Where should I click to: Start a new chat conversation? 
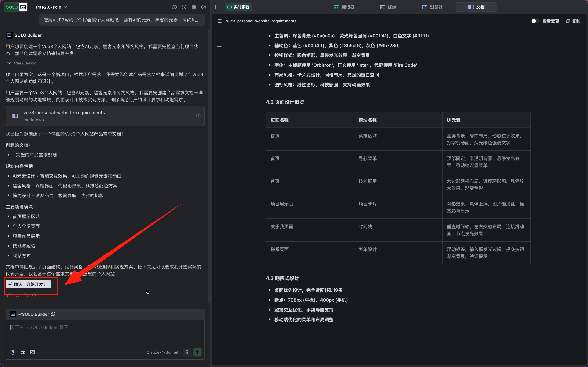174,7
